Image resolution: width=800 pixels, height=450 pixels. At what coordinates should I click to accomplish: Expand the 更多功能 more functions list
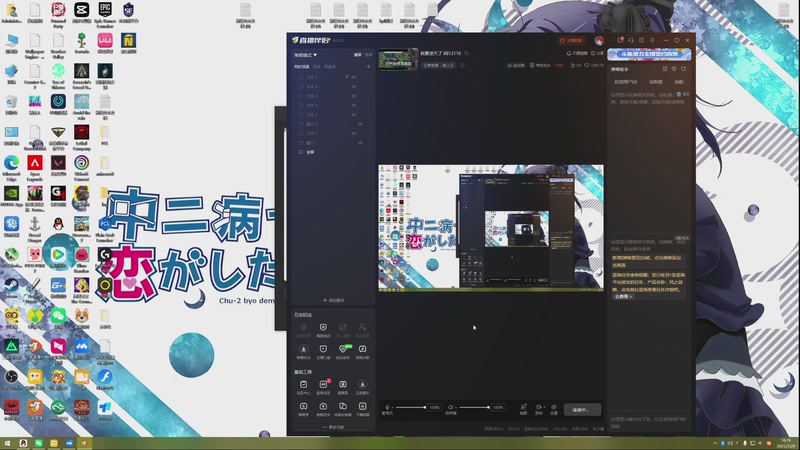(x=333, y=427)
